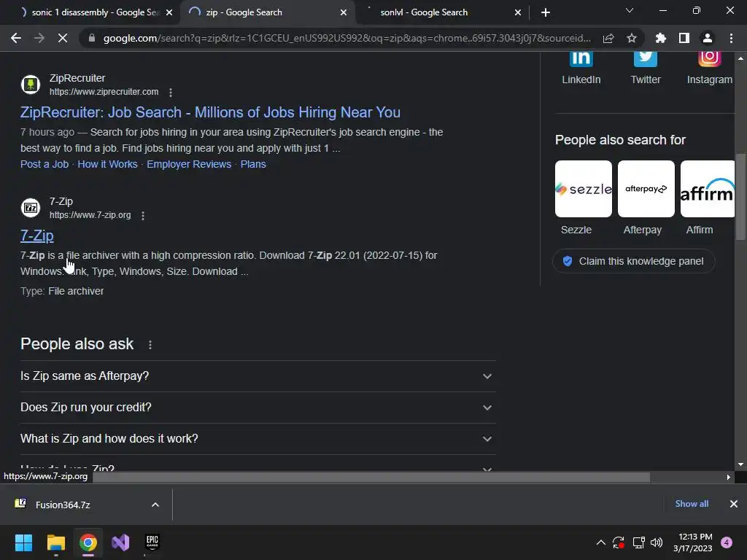This screenshot has height=560, width=747.
Task: Open the 'How it Works' sitelink
Action: tap(107, 164)
